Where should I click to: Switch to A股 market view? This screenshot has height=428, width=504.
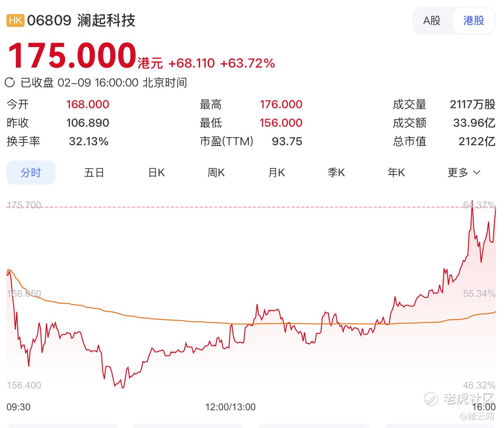point(432,21)
